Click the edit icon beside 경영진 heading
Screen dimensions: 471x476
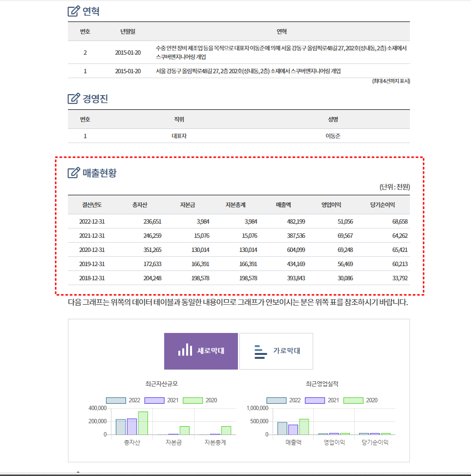click(74, 99)
